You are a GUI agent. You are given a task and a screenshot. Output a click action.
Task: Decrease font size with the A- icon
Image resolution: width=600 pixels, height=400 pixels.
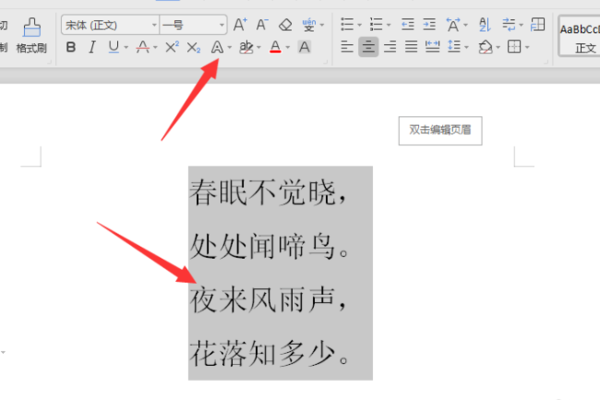pos(262,25)
